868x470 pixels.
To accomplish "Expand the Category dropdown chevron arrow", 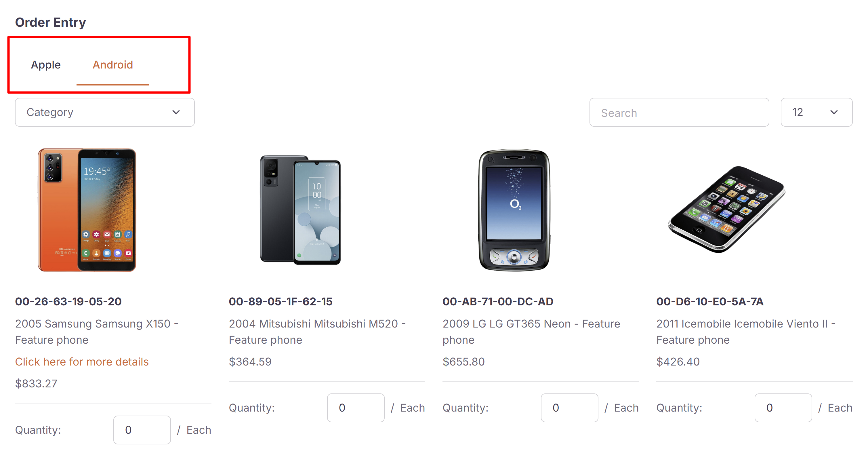I will tap(176, 112).
